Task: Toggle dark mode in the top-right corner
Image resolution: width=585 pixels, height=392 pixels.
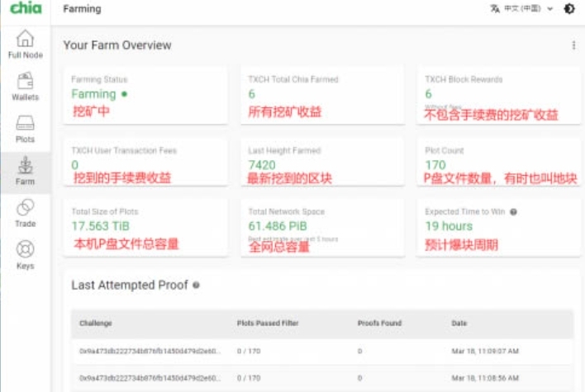Action: pyautogui.click(x=569, y=9)
